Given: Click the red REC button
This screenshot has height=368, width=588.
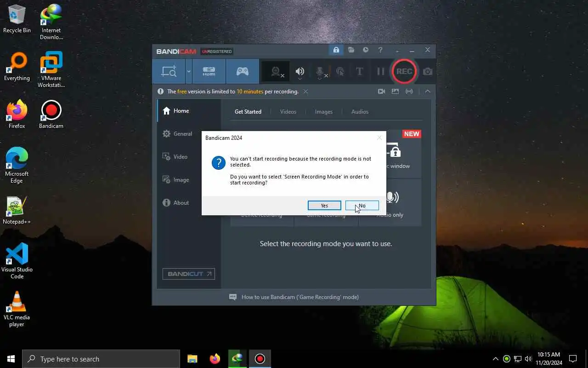Looking at the screenshot, I should [404, 71].
